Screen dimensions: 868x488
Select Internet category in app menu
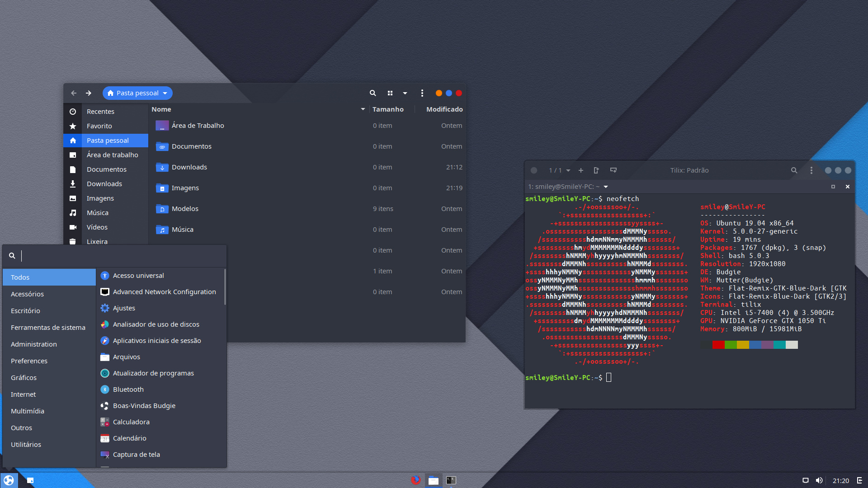pyautogui.click(x=24, y=394)
